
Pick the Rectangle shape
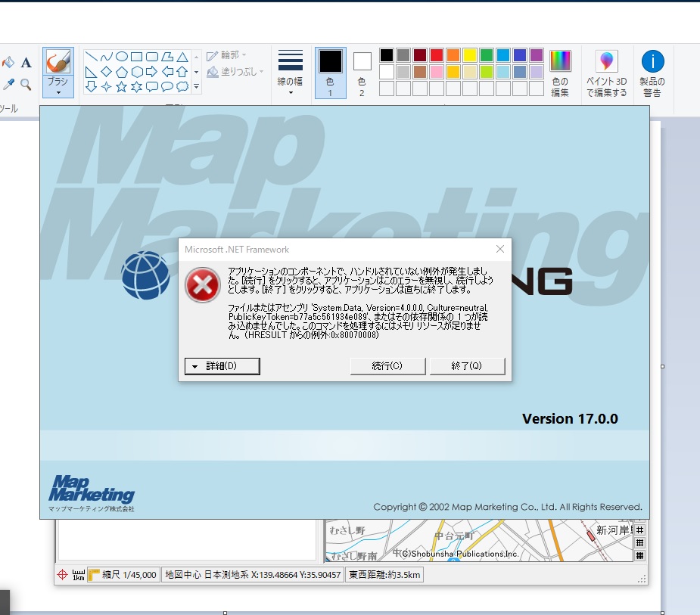137,57
